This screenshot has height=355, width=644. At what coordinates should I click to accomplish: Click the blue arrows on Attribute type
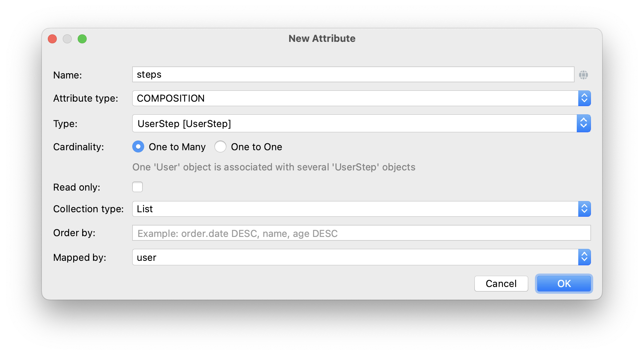584,98
